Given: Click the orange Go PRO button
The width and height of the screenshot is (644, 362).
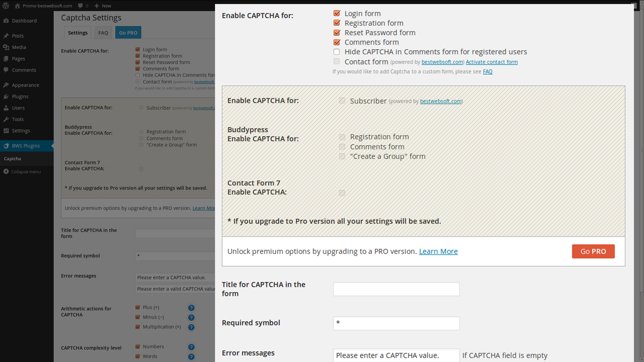Looking at the screenshot, I should 593,251.
